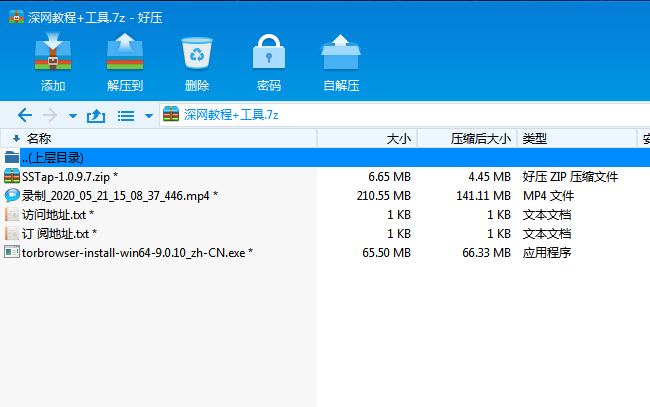650x407 pixels.
Task: Open the navigation history dropdown arrow
Action: pos(73,116)
